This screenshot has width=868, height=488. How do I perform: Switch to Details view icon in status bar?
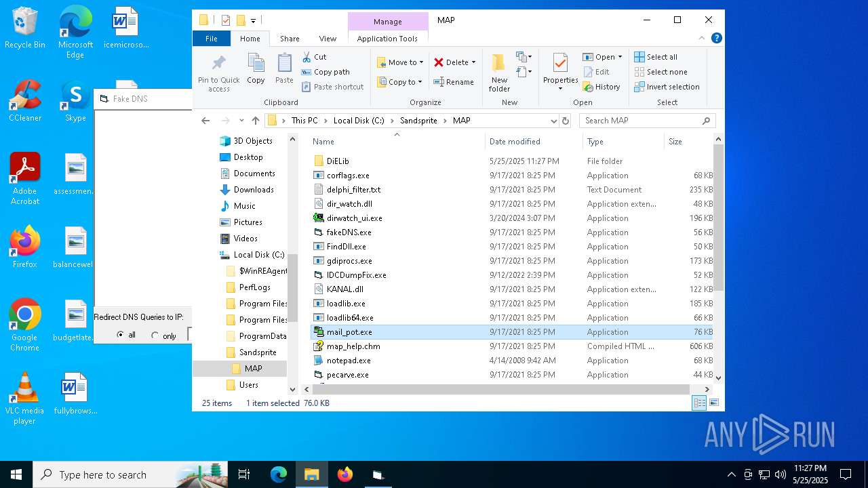tap(699, 403)
